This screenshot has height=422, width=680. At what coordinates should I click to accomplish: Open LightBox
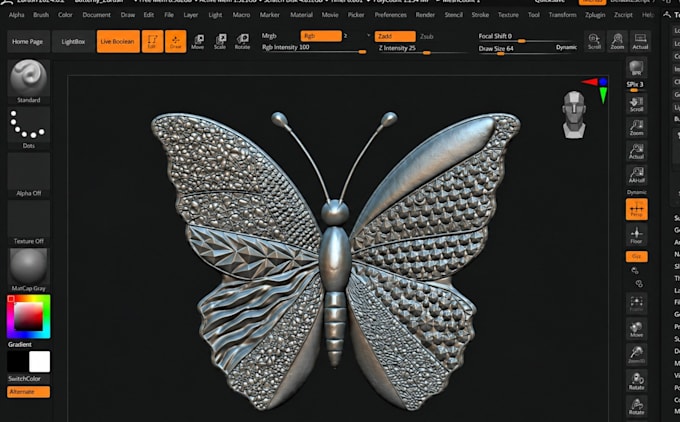[73, 42]
